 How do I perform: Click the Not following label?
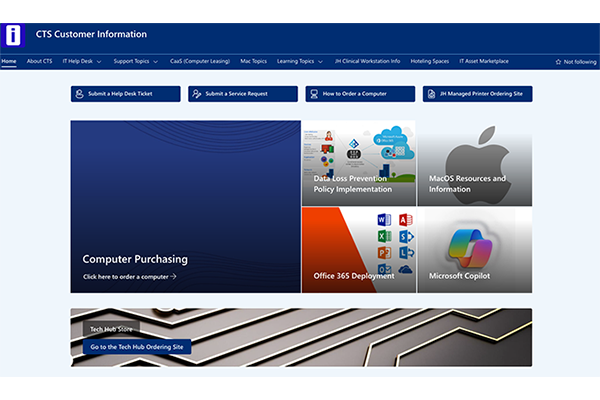(x=580, y=62)
